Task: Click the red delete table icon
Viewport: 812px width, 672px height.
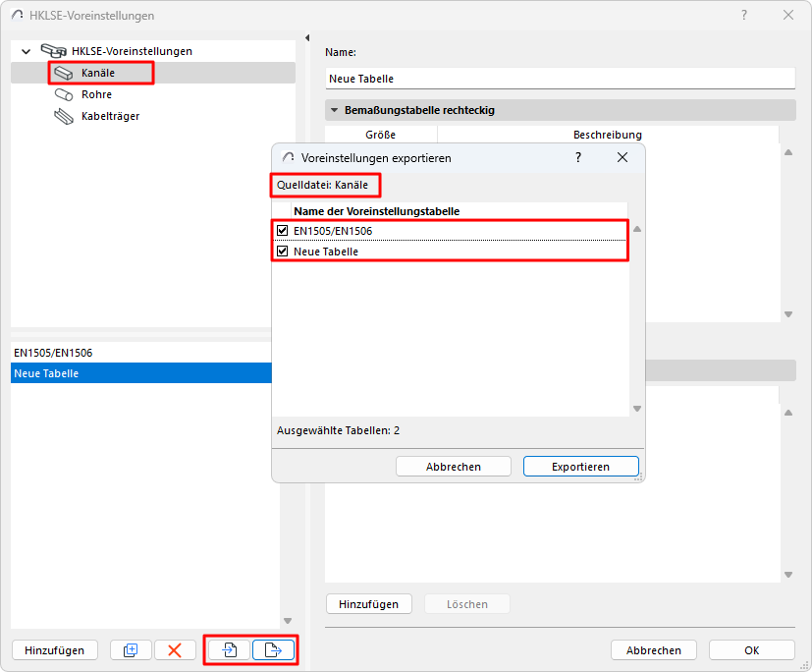Action: click(175, 649)
